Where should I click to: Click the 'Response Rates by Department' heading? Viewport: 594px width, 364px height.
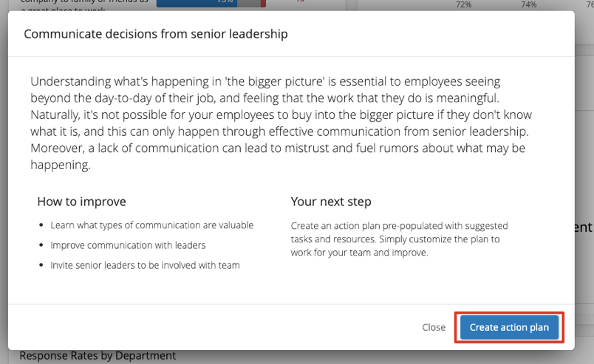(x=98, y=356)
